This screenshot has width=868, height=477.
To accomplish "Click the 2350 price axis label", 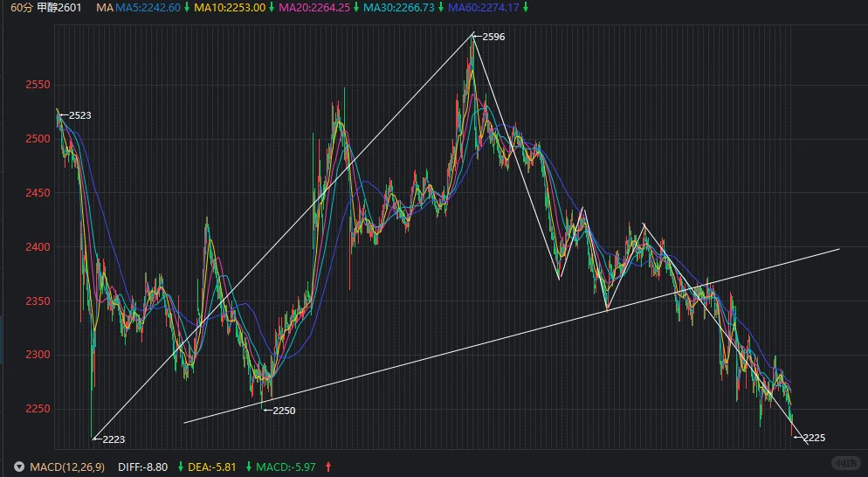I will pos(38,301).
